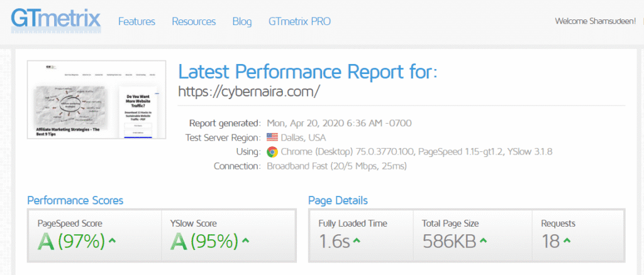Click the Connection label
644x275 pixels.
pos(237,166)
